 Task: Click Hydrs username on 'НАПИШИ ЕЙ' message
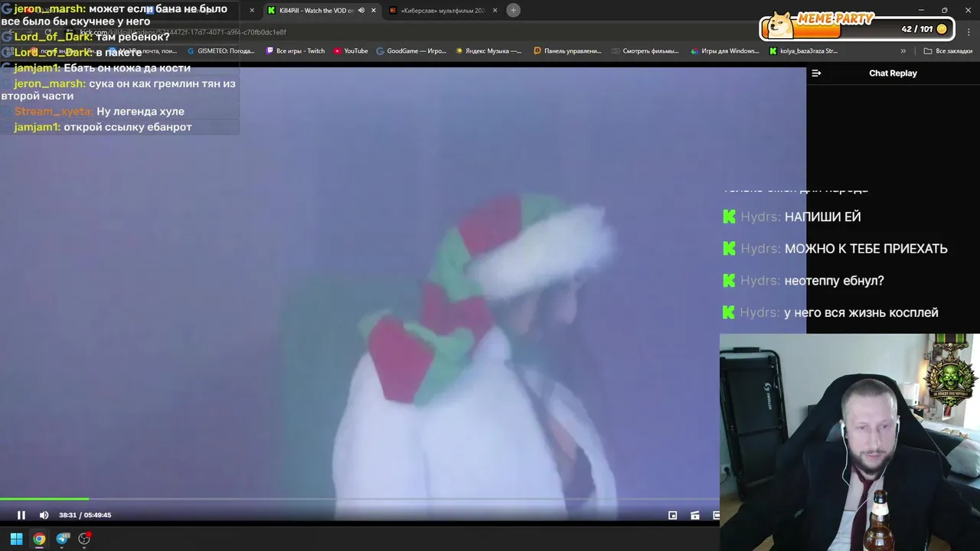[760, 217]
